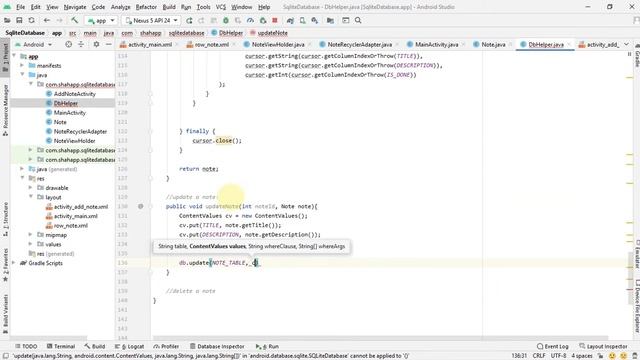Screen dimensions: 640x360
Task: Expand the mipmap folder
Action: 31,235
